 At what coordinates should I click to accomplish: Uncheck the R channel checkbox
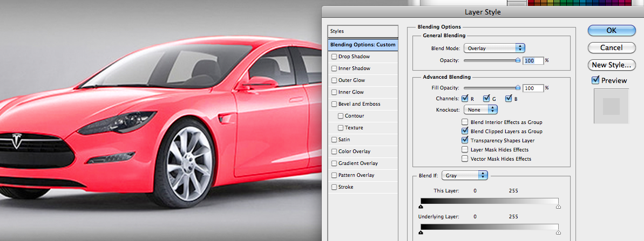465,98
